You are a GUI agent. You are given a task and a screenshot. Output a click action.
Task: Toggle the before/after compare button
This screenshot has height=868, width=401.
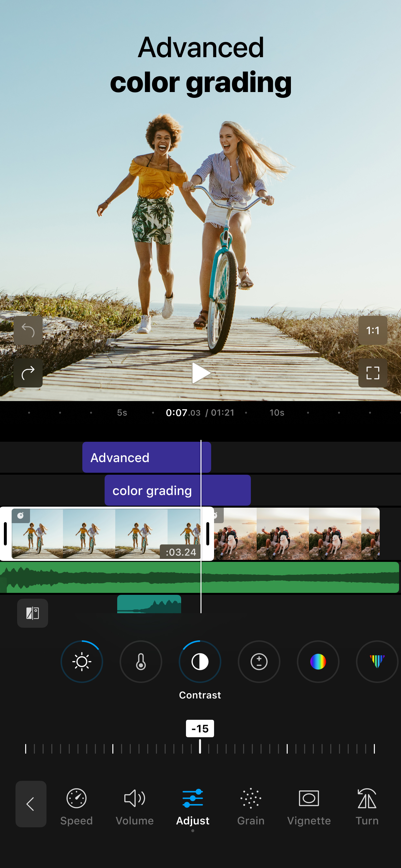click(x=33, y=613)
